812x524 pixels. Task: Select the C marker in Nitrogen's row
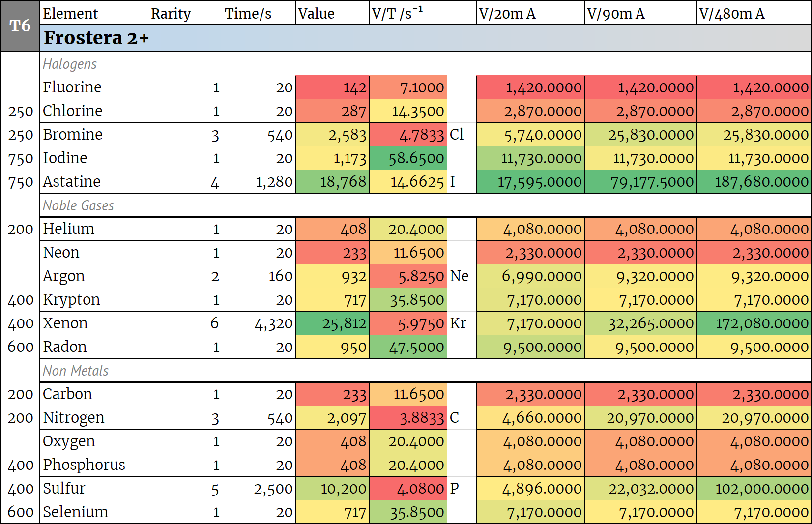462,418
